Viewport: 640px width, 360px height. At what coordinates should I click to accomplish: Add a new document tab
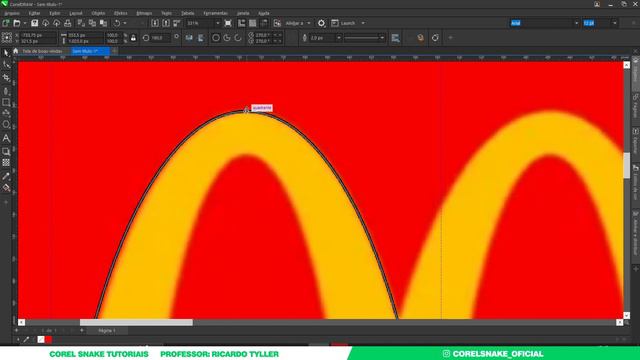point(114,51)
